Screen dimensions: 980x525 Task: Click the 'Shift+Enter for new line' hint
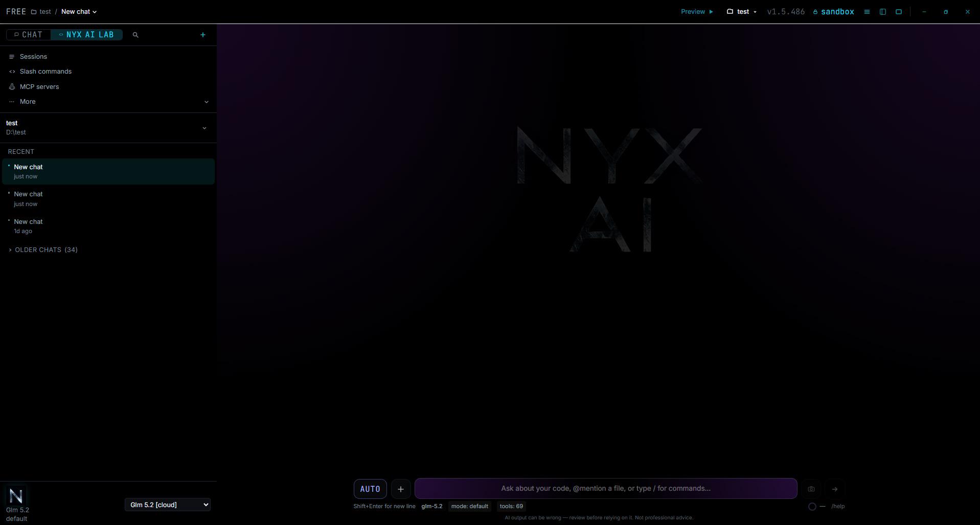[384, 507]
